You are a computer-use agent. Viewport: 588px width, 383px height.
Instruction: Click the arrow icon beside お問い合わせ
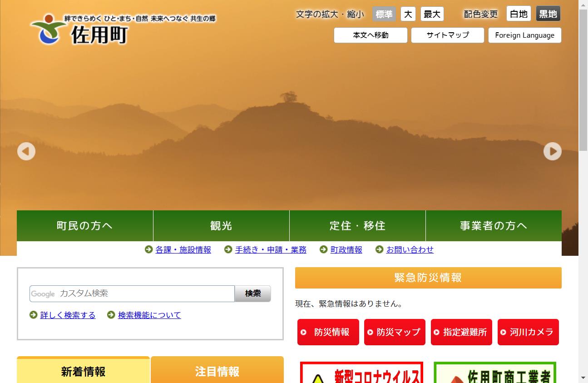[378, 249]
